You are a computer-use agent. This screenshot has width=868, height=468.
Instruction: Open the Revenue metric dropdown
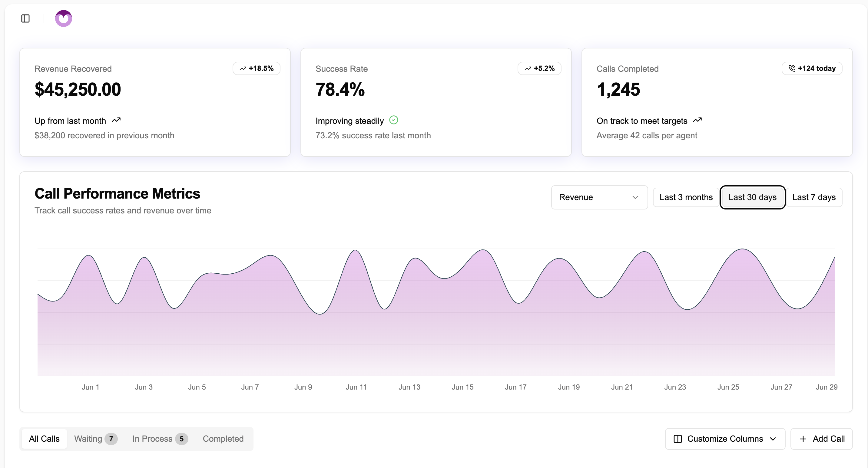pyautogui.click(x=599, y=197)
